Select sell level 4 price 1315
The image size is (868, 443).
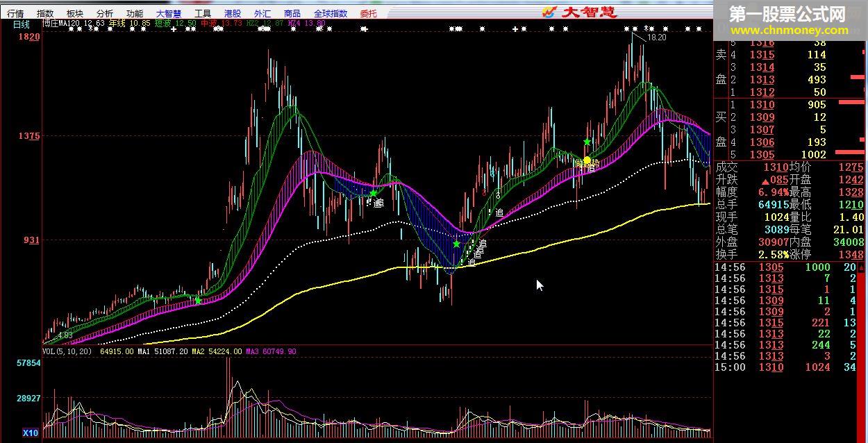point(762,55)
